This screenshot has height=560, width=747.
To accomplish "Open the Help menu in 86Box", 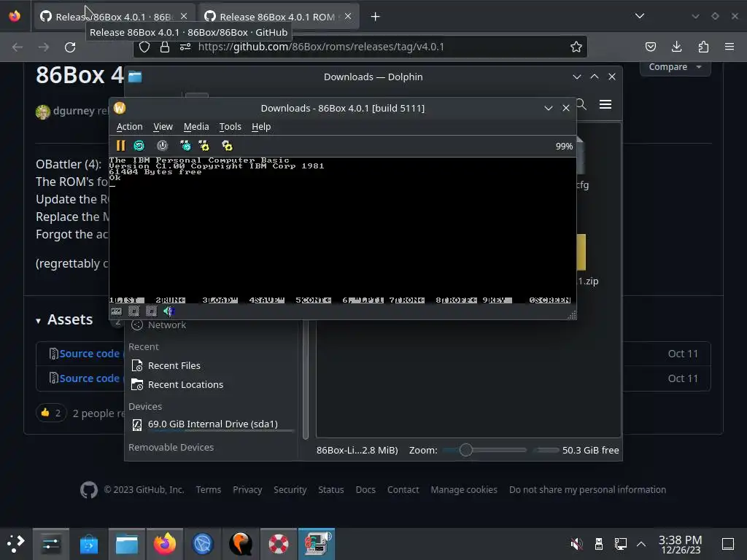I will (261, 127).
